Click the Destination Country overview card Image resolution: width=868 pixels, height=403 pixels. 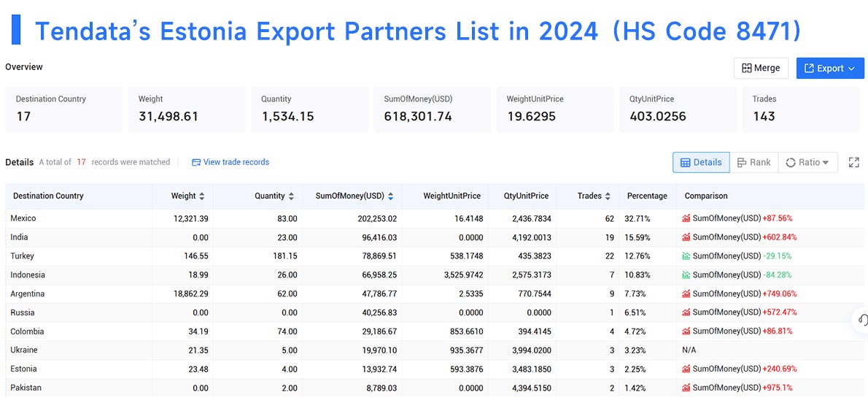[x=64, y=110]
